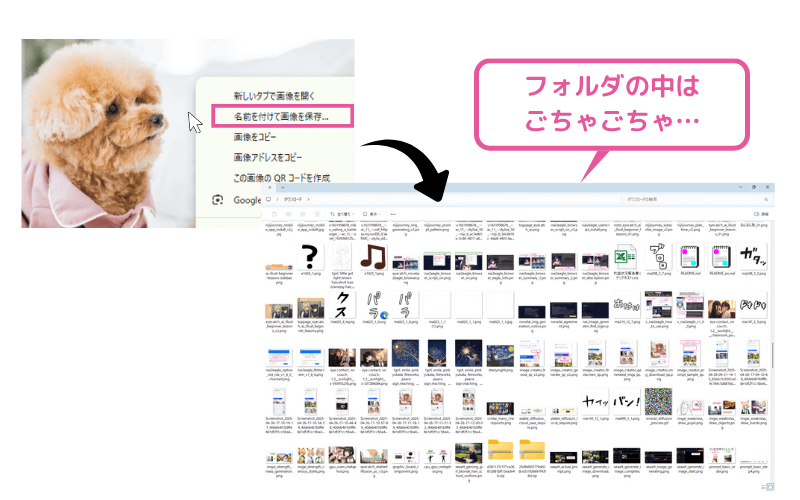Open the 表示 view dropdown
800x500 pixels.
[x=373, y=214]
